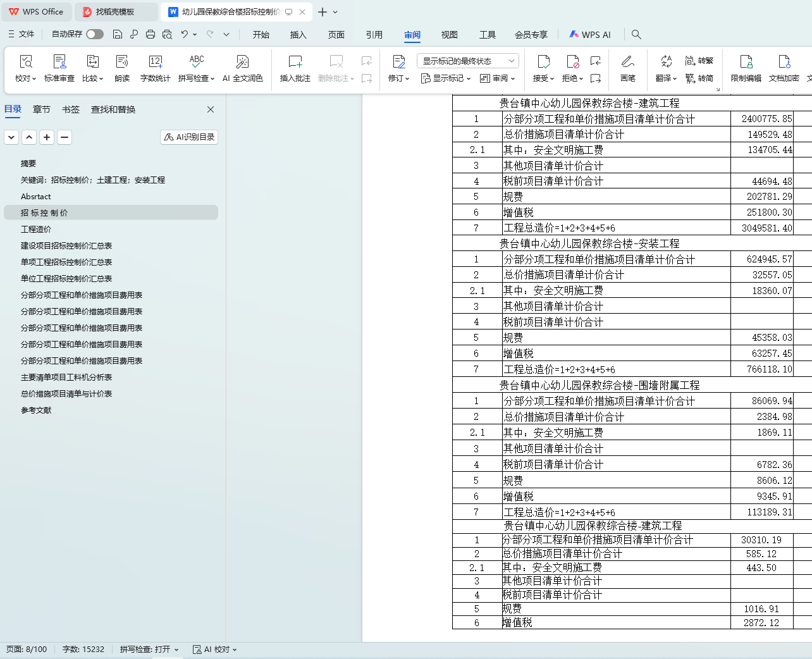Switch to the 章节 navigation tab
The height and width of the screenshot is (659, 812).
(42, 109)
